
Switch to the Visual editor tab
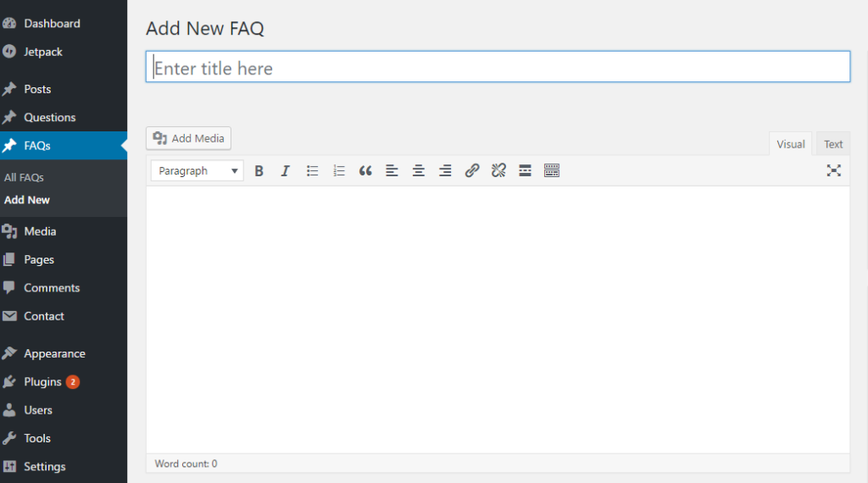pos(790,144)
